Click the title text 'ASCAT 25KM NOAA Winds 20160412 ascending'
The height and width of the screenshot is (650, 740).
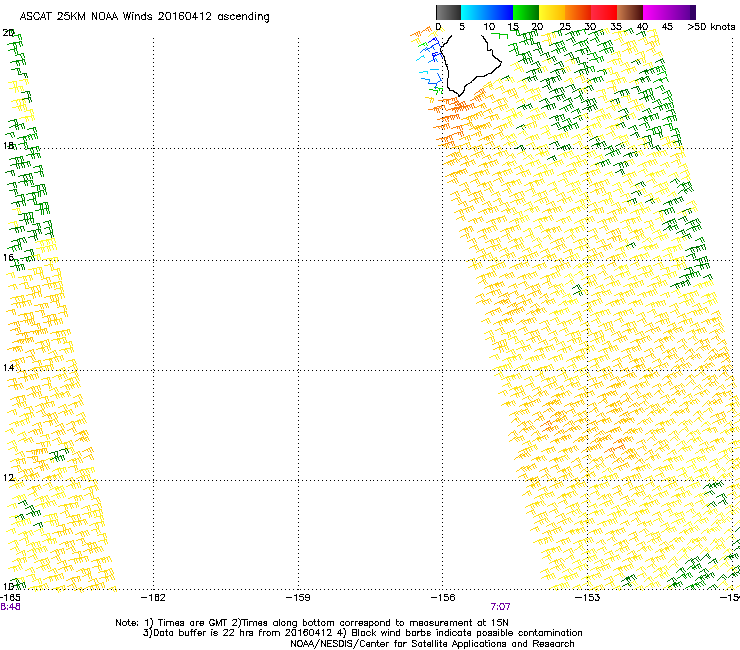pyautogui.click(x=144, y=17)
